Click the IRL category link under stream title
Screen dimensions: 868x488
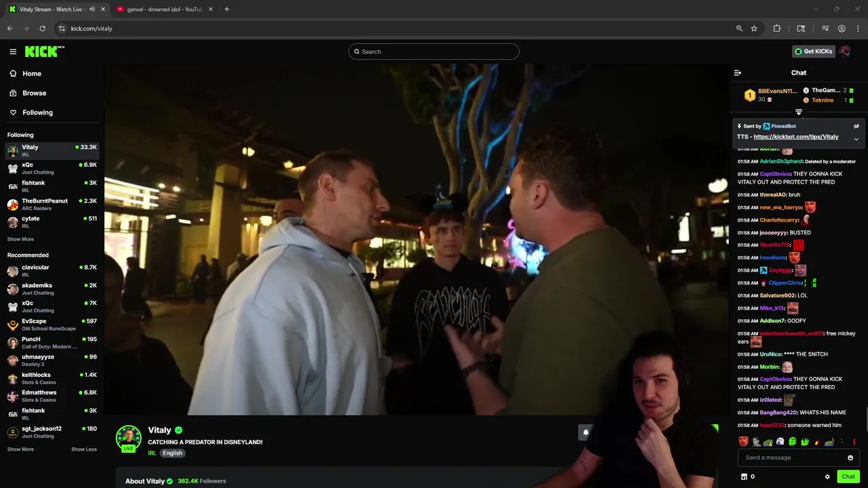152,453
